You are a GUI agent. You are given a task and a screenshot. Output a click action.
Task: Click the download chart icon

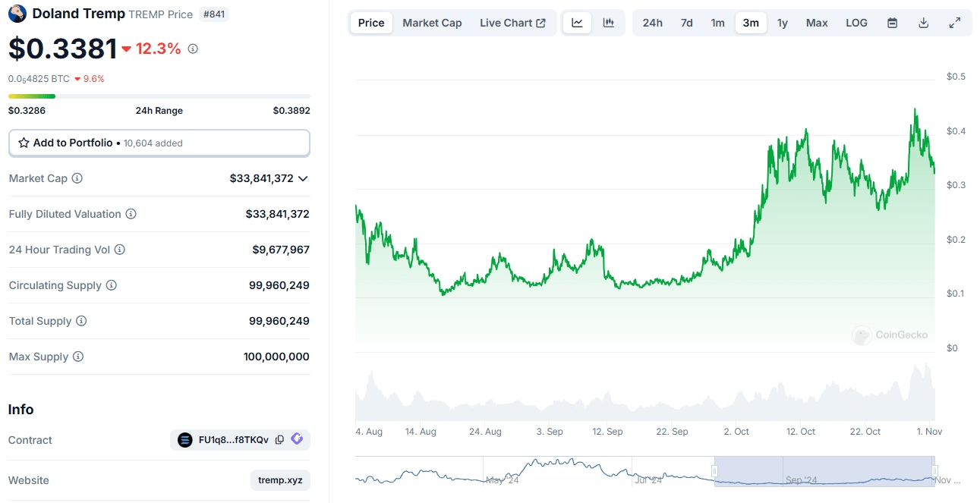coord(923,23)
